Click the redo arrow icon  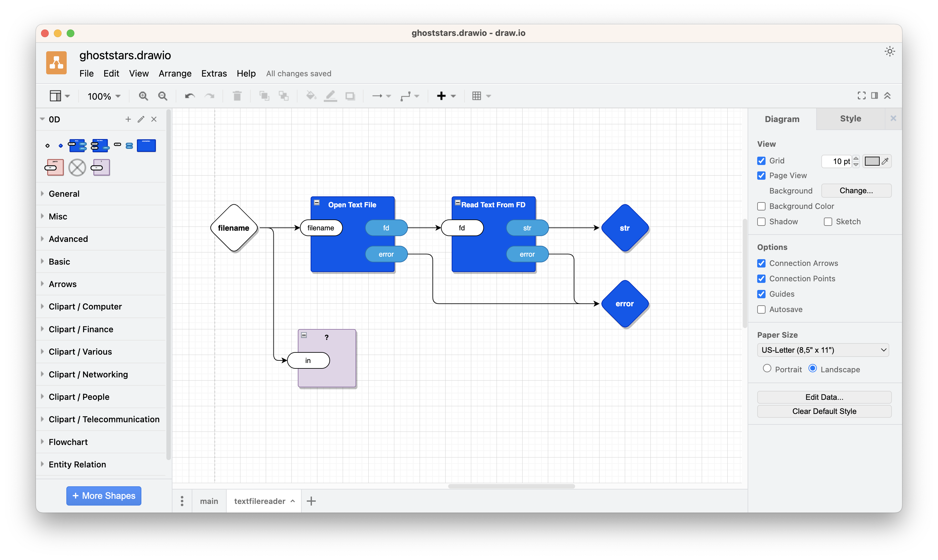pyautogui.click(x=210, y=96)
